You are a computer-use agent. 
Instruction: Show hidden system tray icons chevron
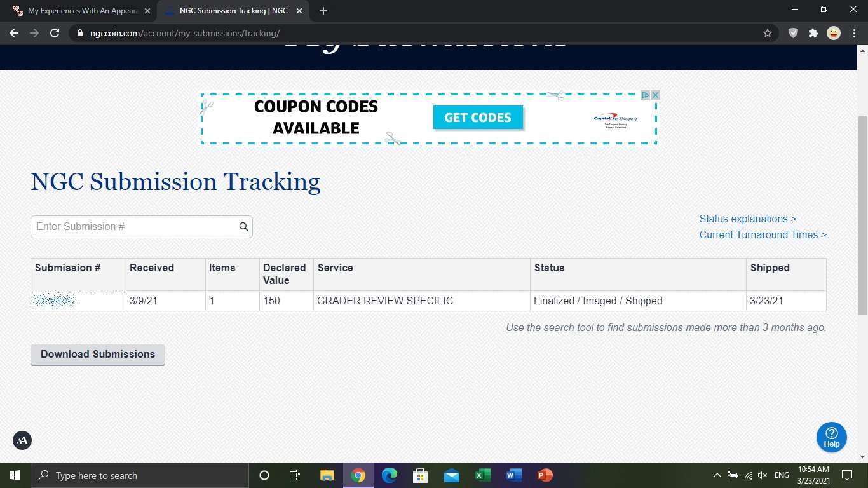pos(717,475)
